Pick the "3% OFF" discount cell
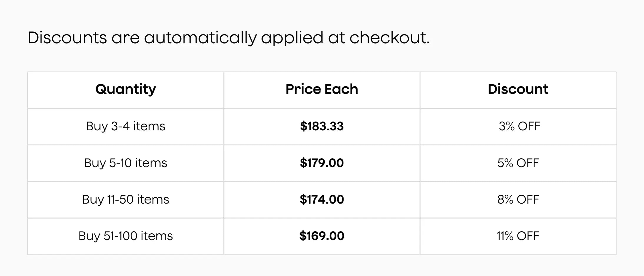The height and width of the screenshot is (276, 644). coord(519,126)
